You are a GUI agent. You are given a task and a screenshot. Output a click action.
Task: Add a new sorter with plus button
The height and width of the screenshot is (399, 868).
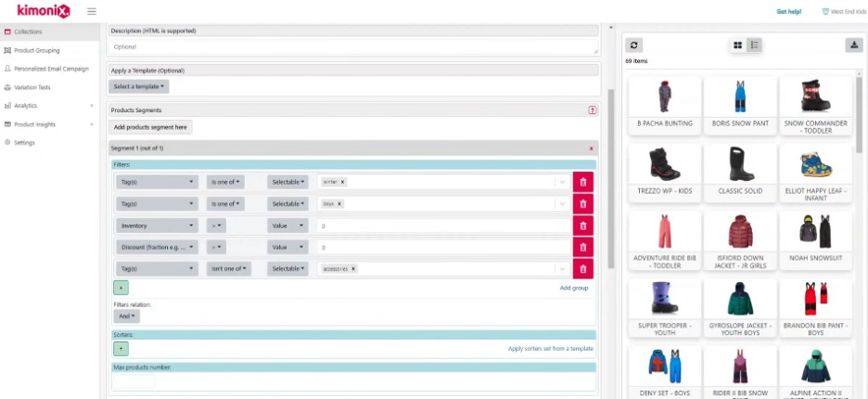121,349
